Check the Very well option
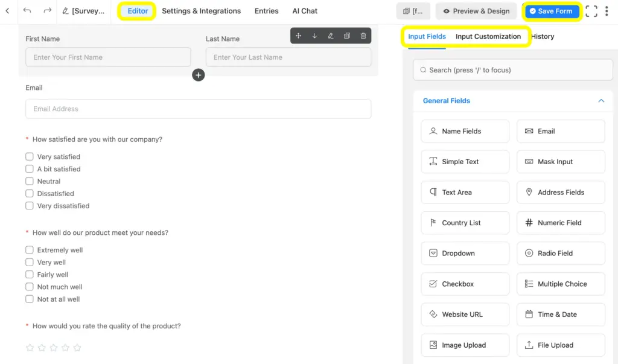The height and width of the screenshot is (364, 618). point(29,262)
